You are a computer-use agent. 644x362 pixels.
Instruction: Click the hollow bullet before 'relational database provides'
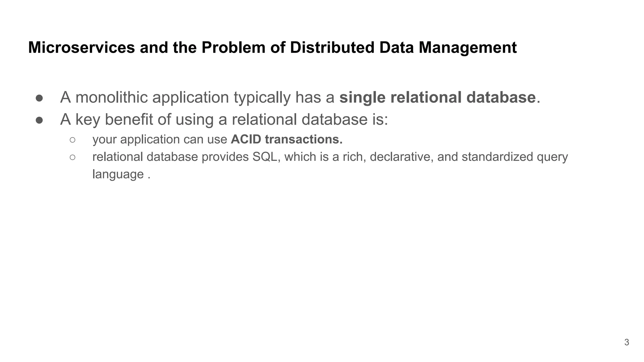coord(73,157)
